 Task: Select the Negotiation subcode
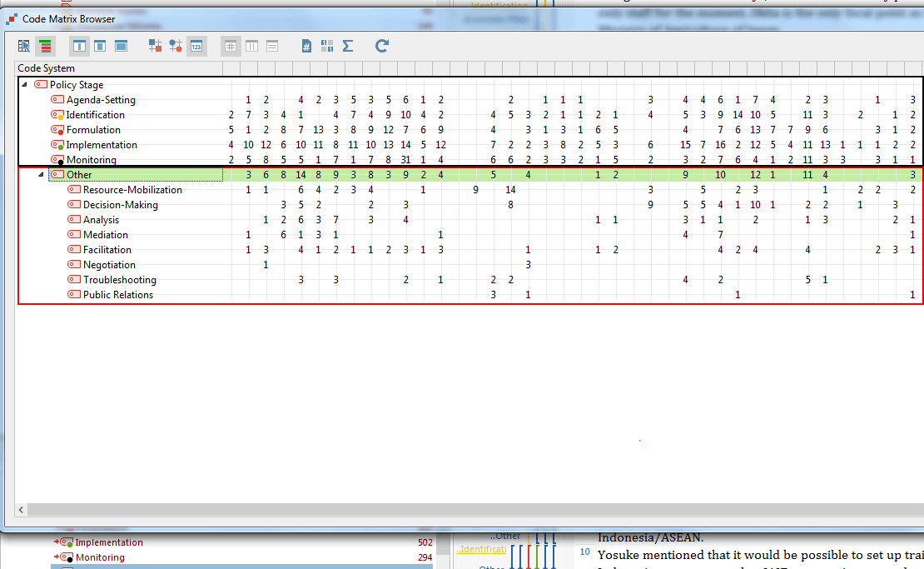(x=109, y=265)
